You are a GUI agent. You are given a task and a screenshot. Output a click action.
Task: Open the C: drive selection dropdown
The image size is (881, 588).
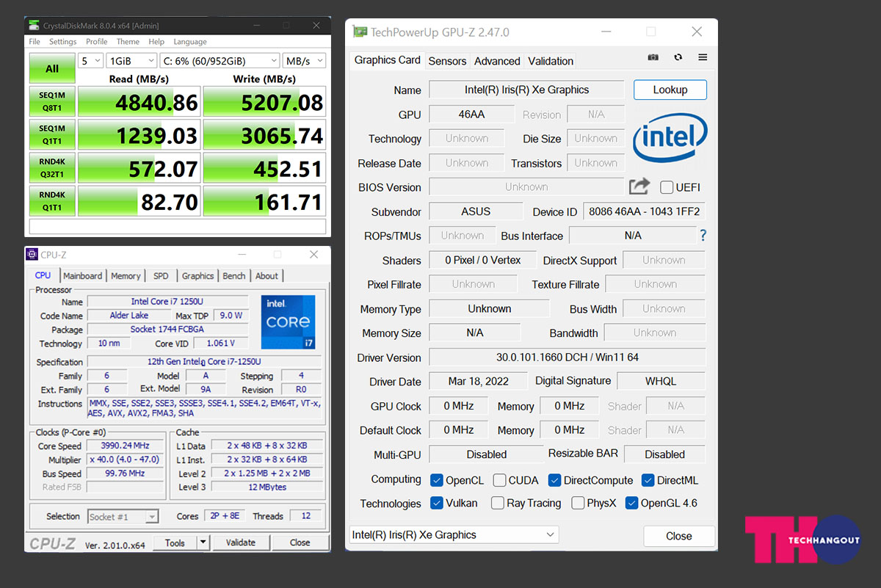(x=220, y=61)
